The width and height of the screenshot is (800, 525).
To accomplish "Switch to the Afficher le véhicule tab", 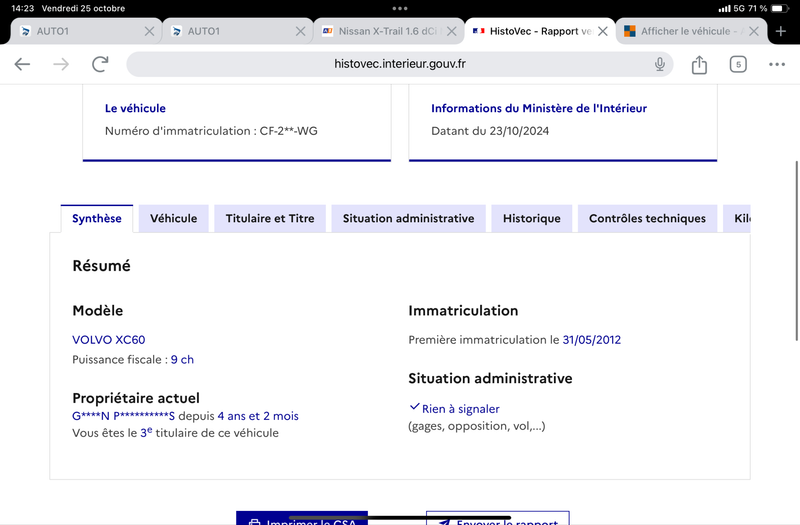I will [691, 32].
